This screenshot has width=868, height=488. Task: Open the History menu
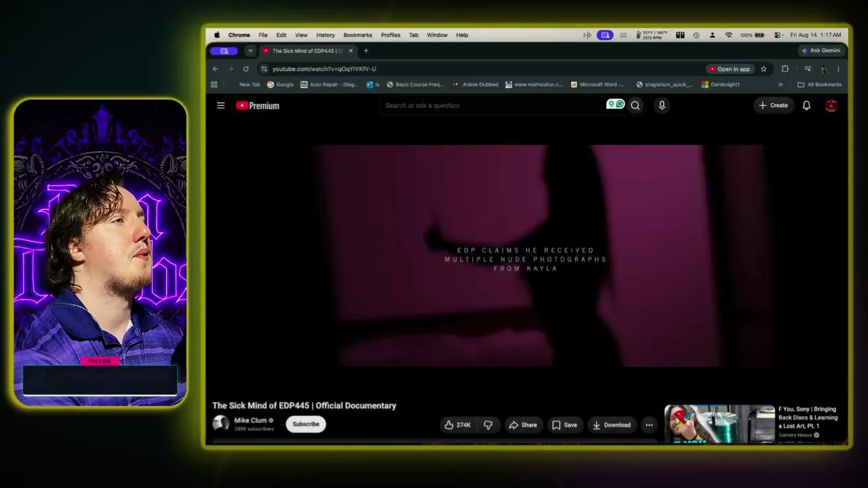pyautogui.click(x=325, y=35)
